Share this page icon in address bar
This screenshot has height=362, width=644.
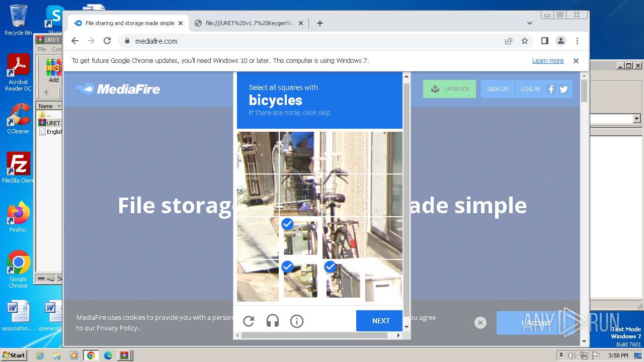pyautogui.click(x=509, y=41)
